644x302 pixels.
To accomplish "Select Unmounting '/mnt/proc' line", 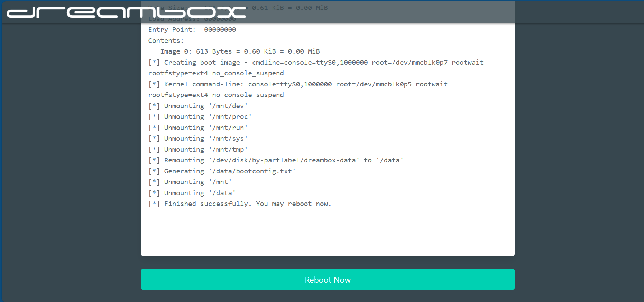I will coord(200,117).
